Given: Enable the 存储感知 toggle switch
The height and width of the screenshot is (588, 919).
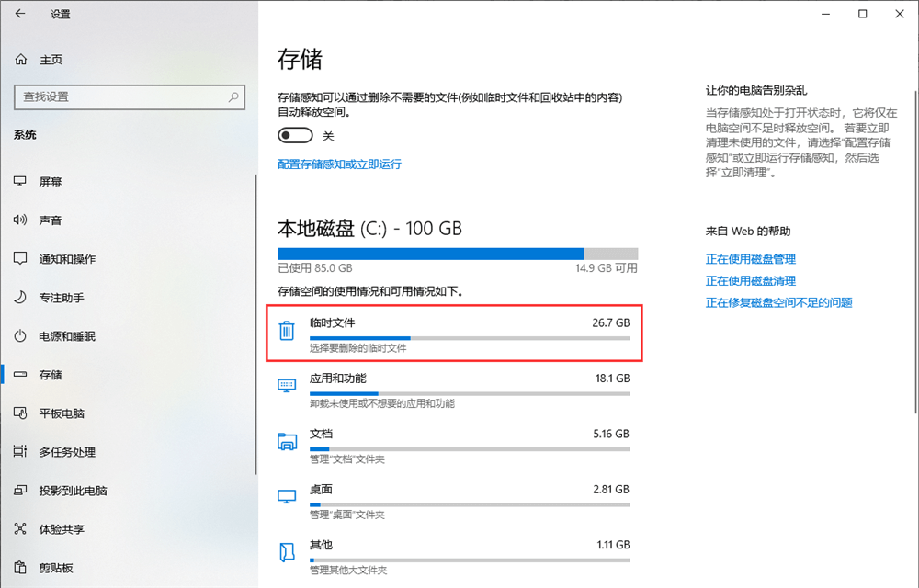Looking at the screenshot, I should pyautogui.click(x=294, y=133).
